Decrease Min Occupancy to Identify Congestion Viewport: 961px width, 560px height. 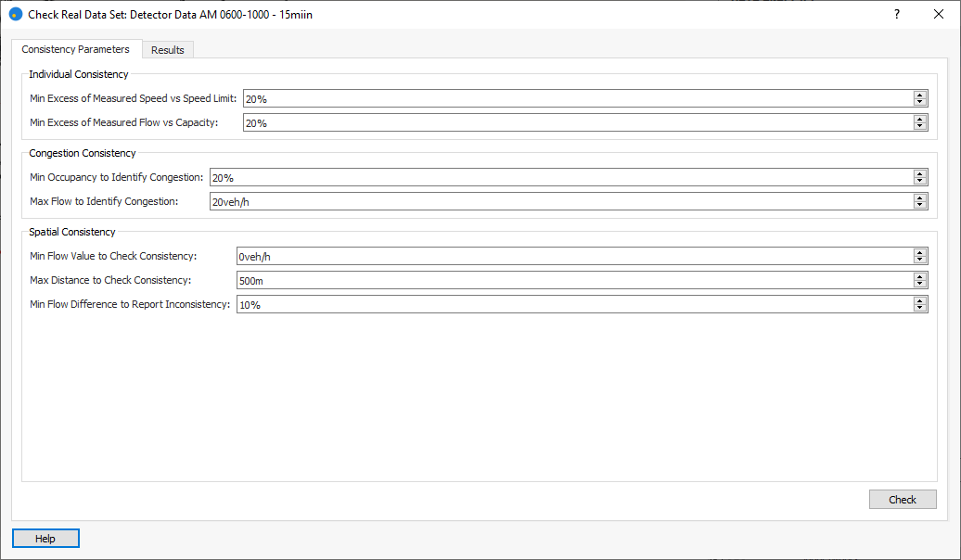[919, 181]
